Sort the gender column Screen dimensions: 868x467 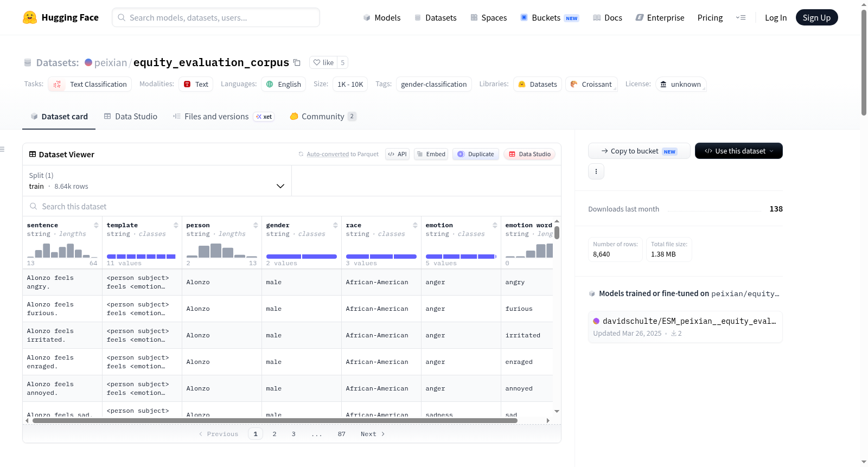(335, 225)
